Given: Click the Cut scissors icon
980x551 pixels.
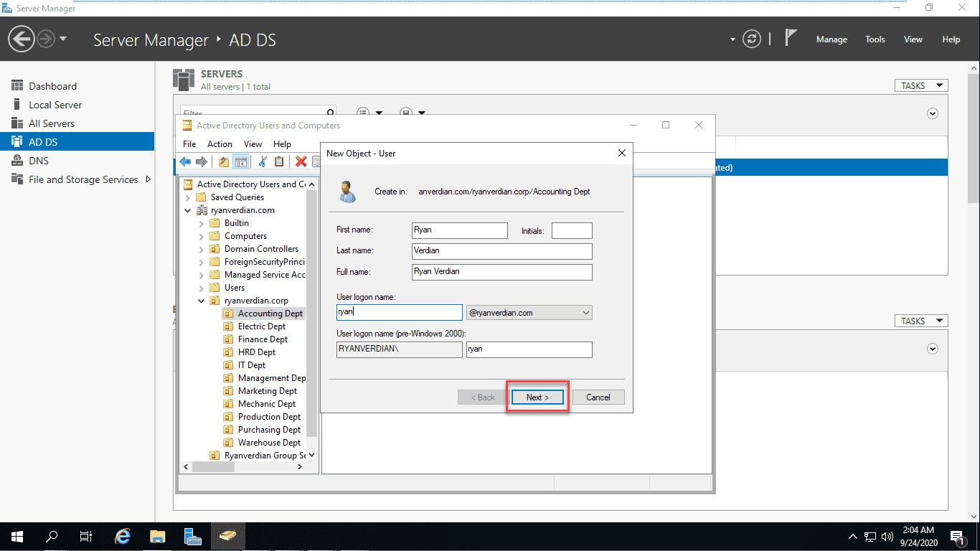Looking at the screenshot, I should [263, 162].
